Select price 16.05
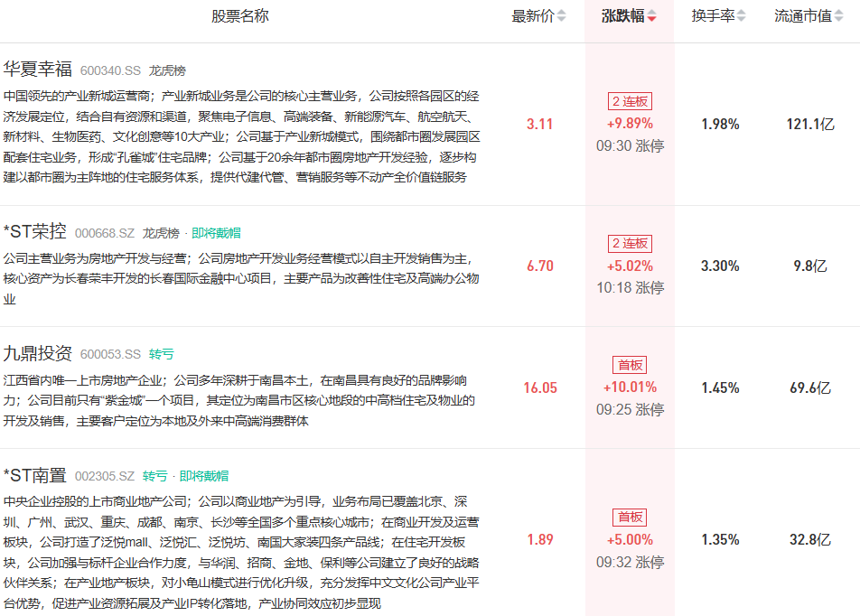This screenshot has width=860, height=616. point(539,387)
